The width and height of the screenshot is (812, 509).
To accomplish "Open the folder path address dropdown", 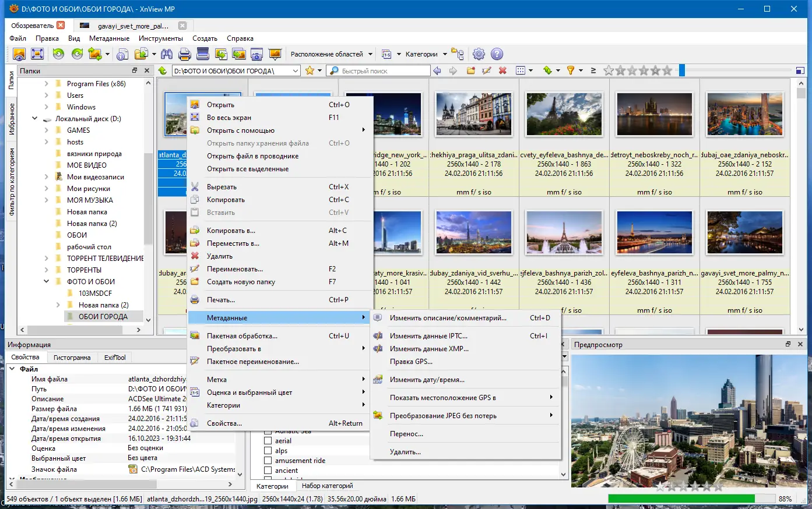I will coord(296,71).
